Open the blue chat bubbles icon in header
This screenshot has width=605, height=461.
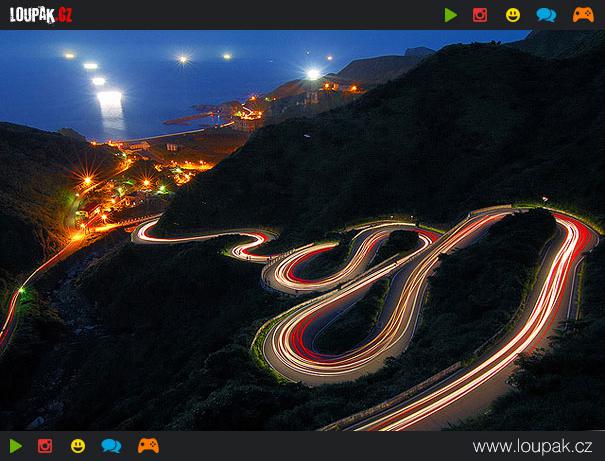[546, 15]
